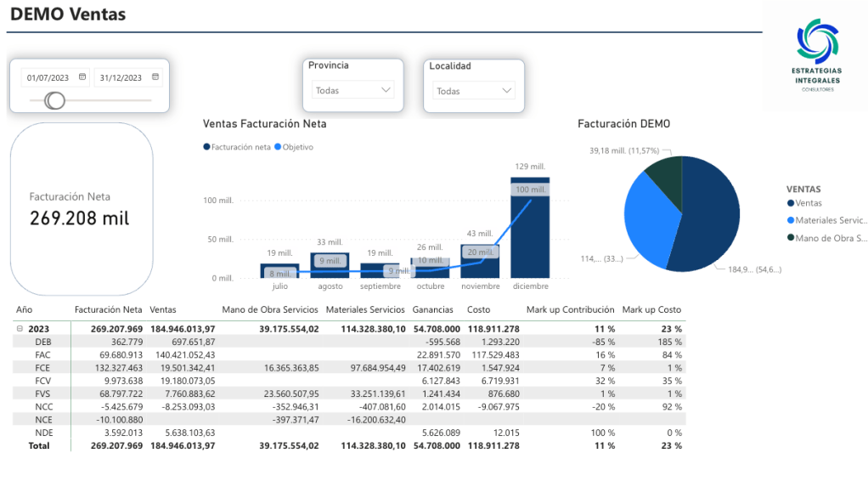Click the Objetivo legend marker
Image resolution: width=868 pixels, height=487 pixels.
pyautogui.click(x=278, y=147)
